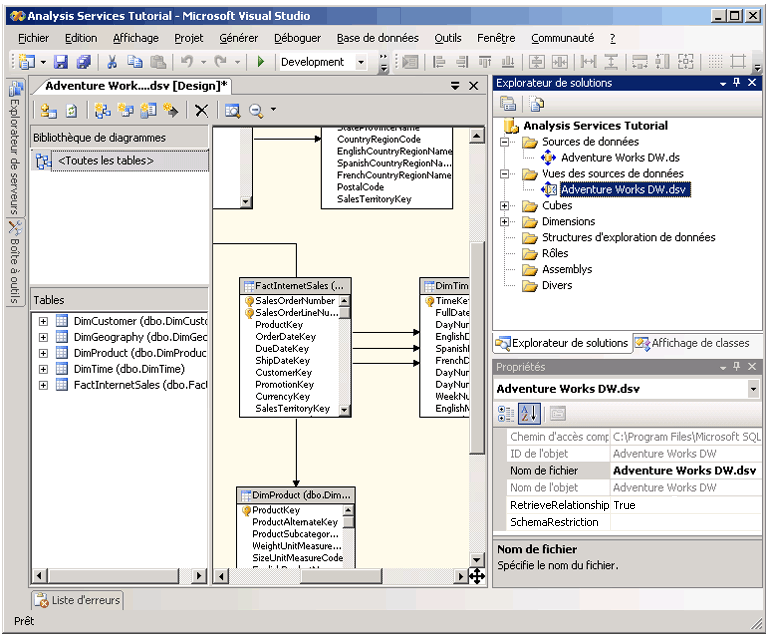Click the Properties icon in Solution Explorer

click(508, 104)
